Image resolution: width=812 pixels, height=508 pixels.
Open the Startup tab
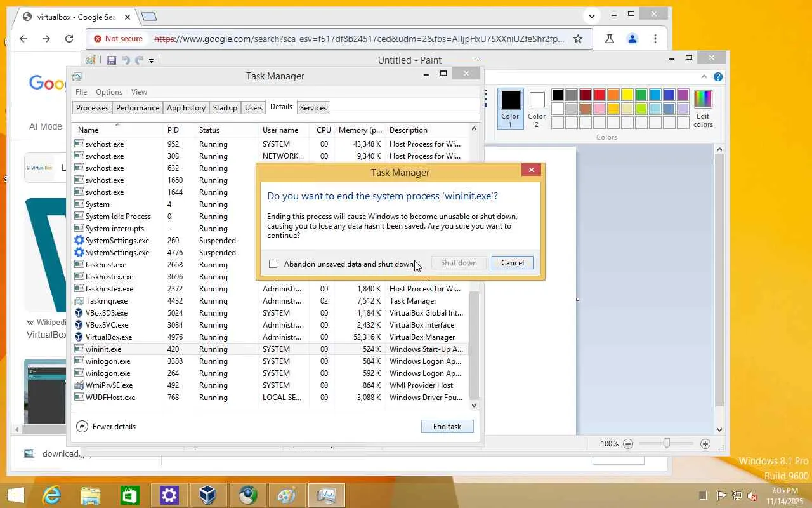pos(225,108)
